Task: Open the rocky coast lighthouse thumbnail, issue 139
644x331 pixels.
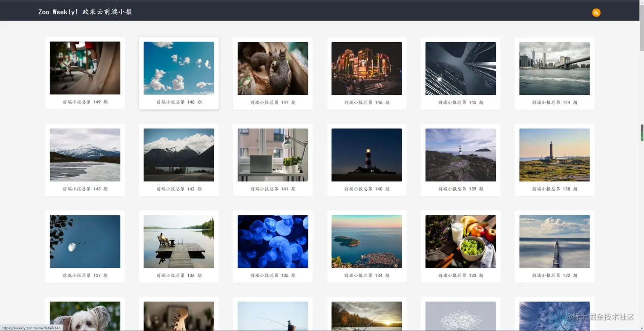Action: [x=460, y=155]
